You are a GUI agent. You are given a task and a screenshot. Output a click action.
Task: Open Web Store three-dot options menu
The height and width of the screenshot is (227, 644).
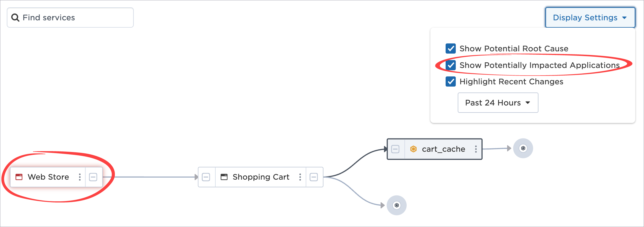[x=80, y=177]
